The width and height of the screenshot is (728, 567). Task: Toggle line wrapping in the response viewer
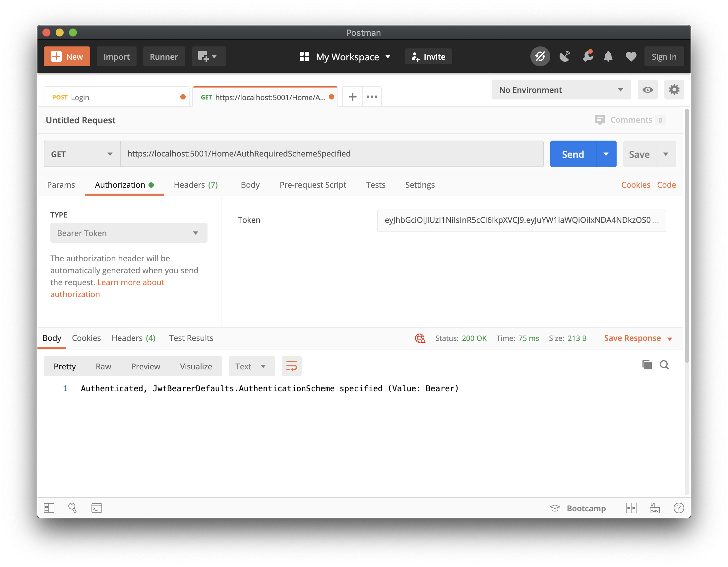(x=291, y=366)
